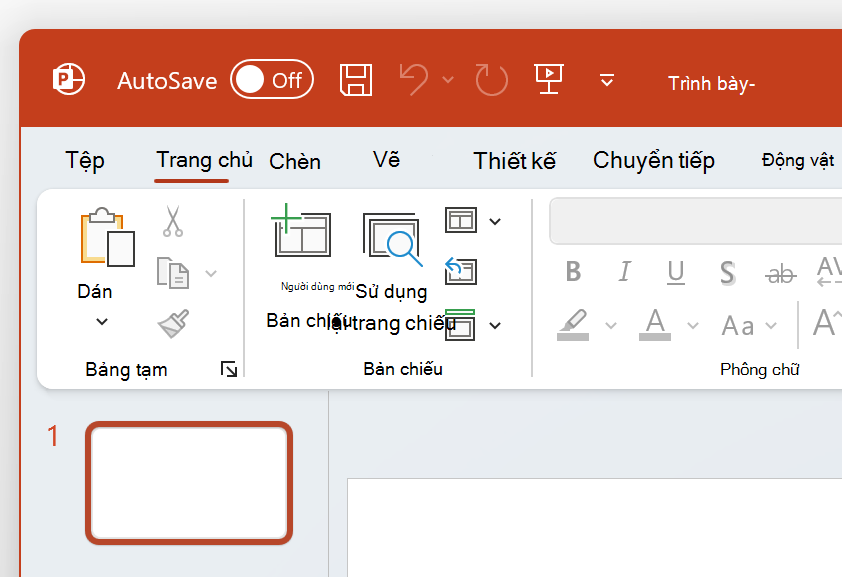Open the Undo history dropdown arrow
The height and width of the screenshot is (577, 842).
click(x=448, y=80)
